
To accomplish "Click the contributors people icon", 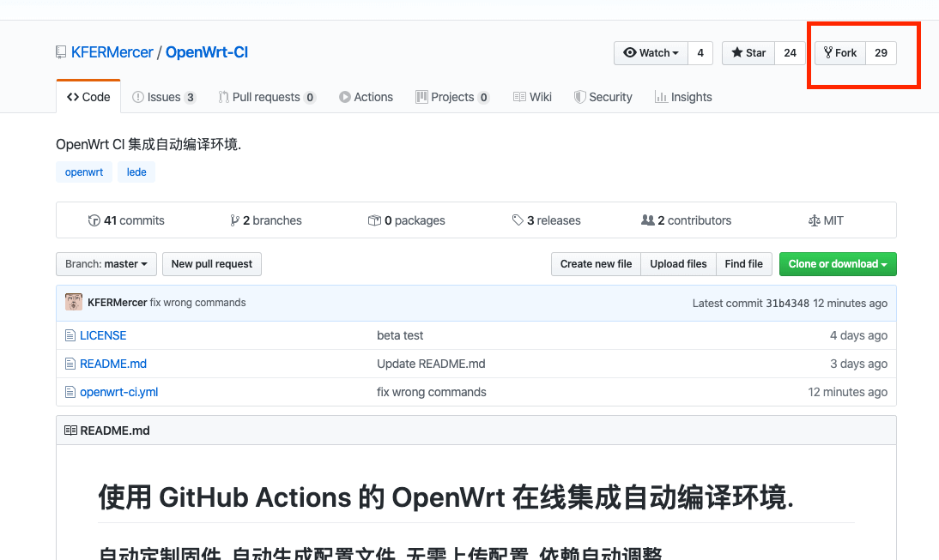I will pyautogui.click(x=649, y=220).
